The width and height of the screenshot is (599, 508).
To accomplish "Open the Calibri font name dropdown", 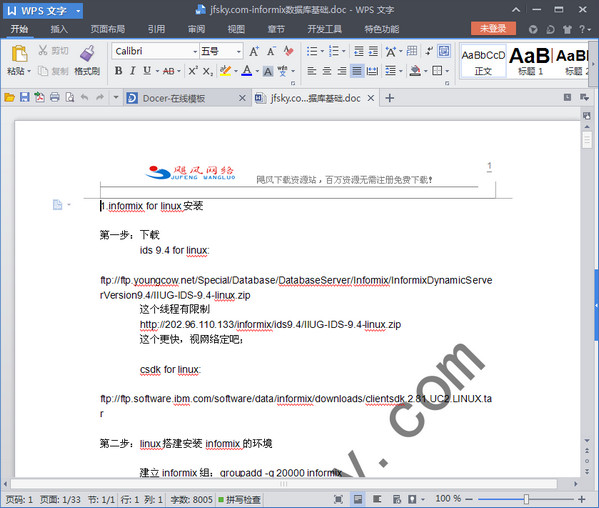I will click(195, 51).
